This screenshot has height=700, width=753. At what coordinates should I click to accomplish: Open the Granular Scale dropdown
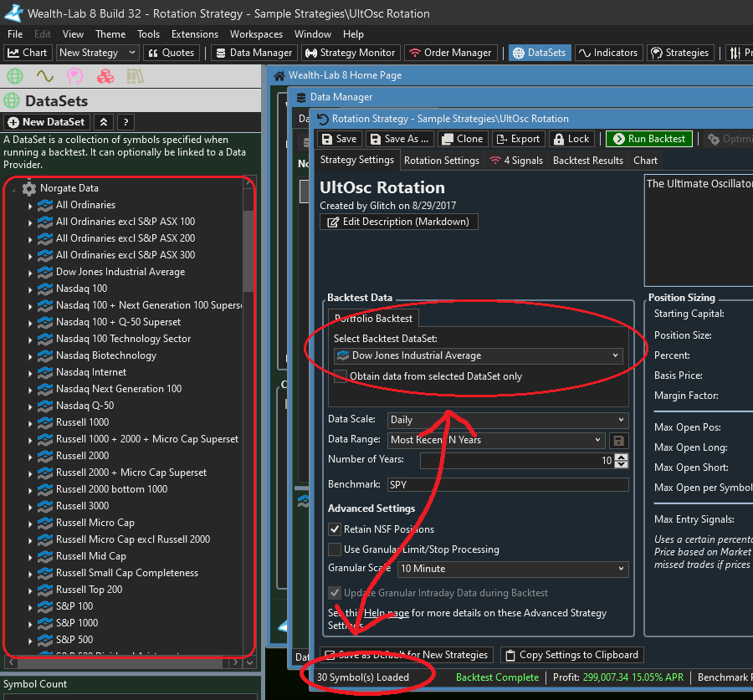513,569
